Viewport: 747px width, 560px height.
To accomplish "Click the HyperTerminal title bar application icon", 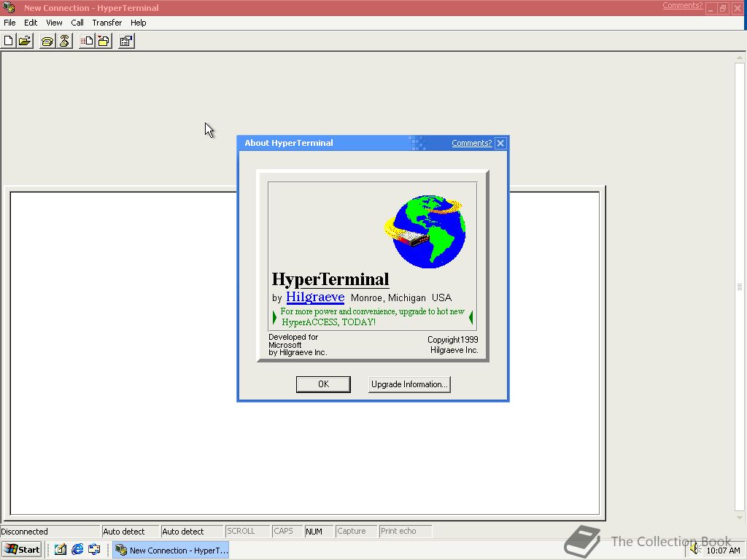I will pos(9,7).
